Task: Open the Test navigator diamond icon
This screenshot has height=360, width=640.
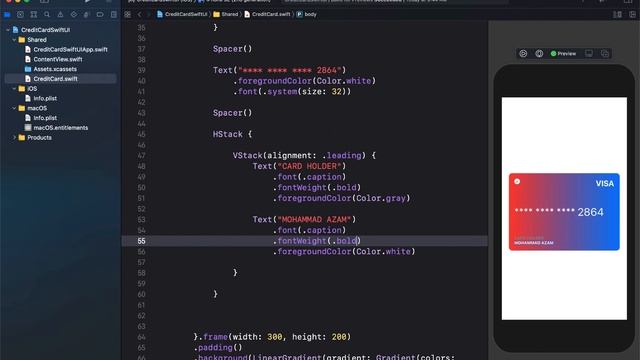Action: (73, 15)
